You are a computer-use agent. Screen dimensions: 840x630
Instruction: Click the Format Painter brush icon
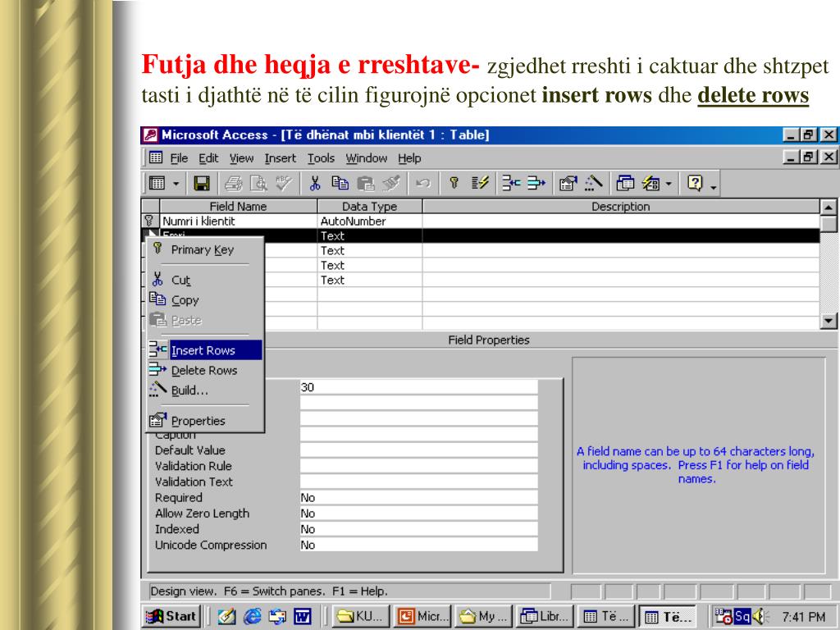391,184
